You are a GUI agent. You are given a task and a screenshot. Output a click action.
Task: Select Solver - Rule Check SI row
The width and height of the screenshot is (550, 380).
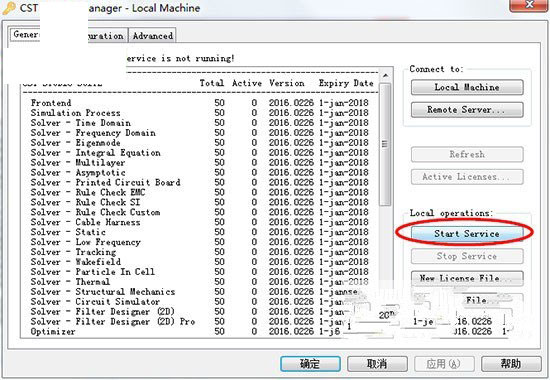(199, 202)
